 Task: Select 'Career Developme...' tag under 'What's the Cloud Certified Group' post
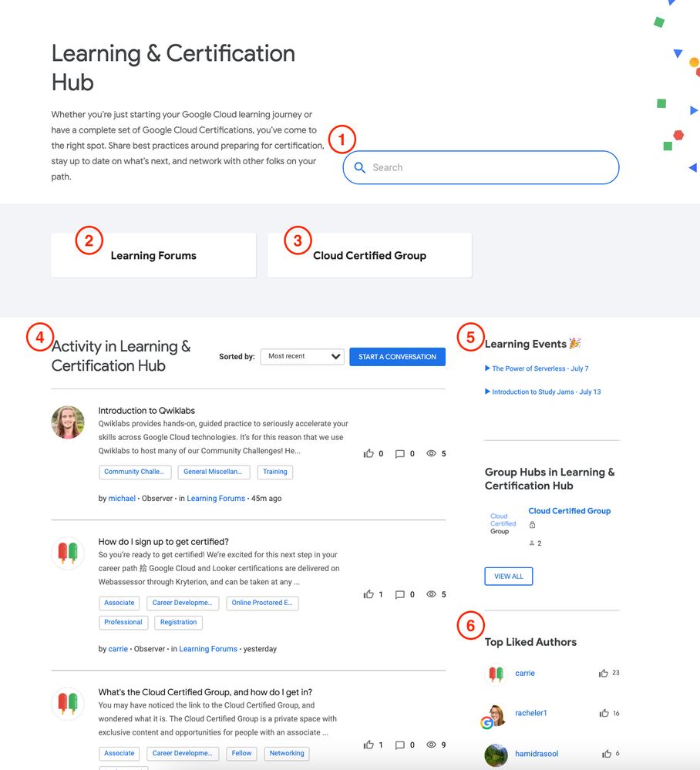183,753
